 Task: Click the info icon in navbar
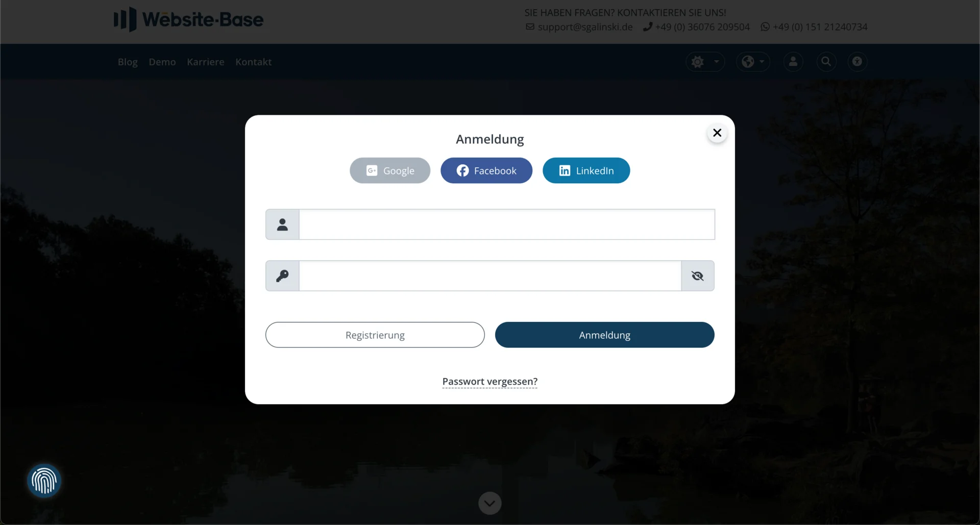[x=857, y=62]
